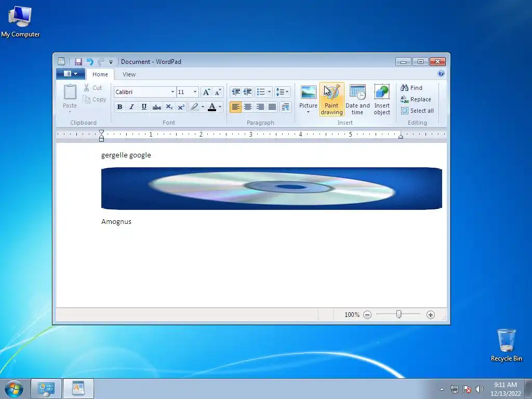Start a bulleted list
Viewport: 532px width, 399px height.
[261, 92]
